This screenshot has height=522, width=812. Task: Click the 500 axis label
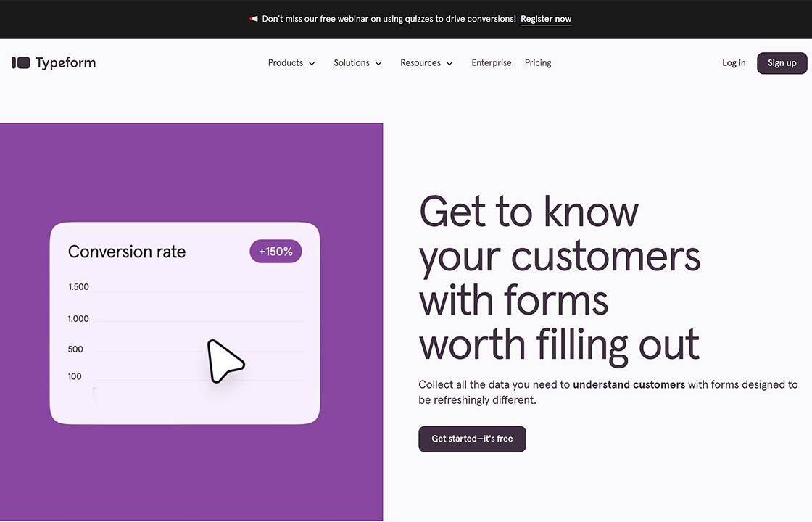75,349
